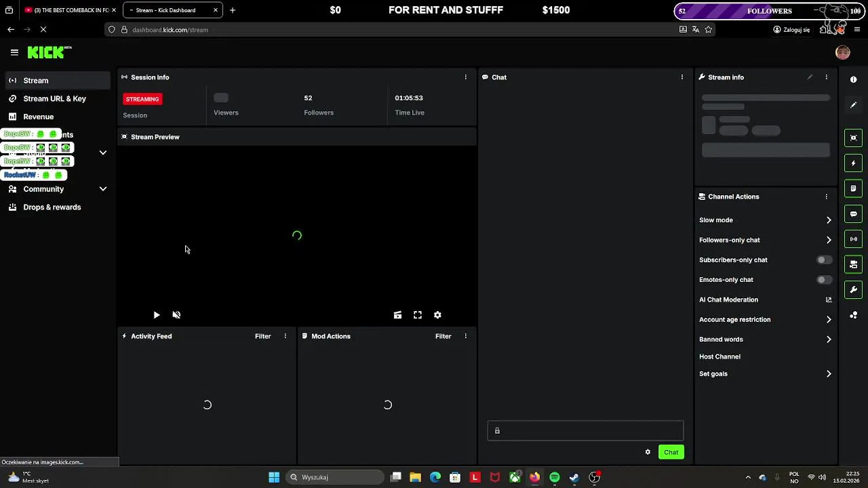
Task: Open Session Info three-dot options menu
Action: [465, 77]
